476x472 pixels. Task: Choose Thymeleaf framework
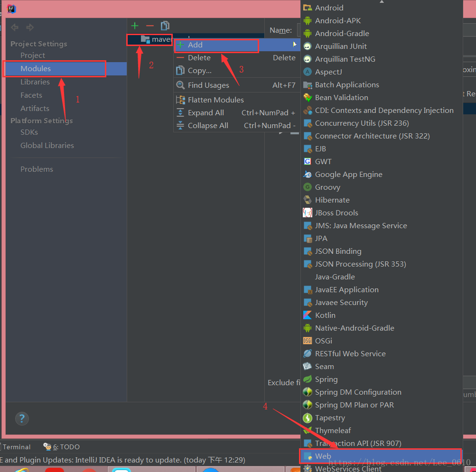tap(382, 430)
